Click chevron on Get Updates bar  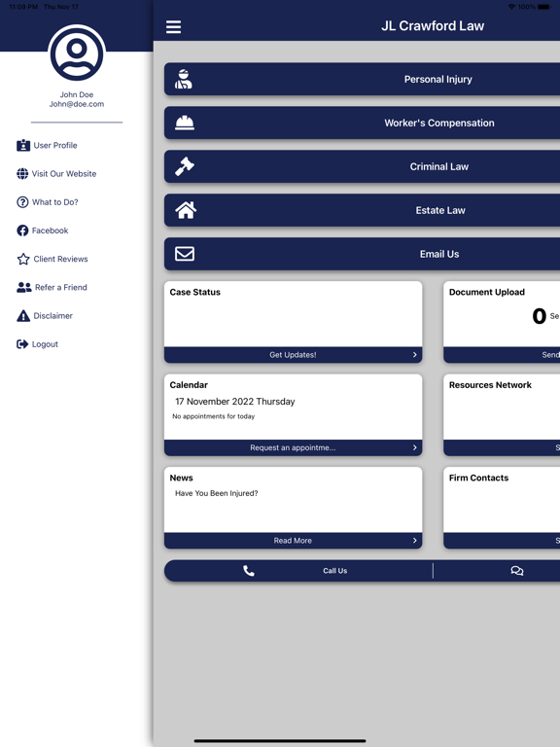coord(415,355)
